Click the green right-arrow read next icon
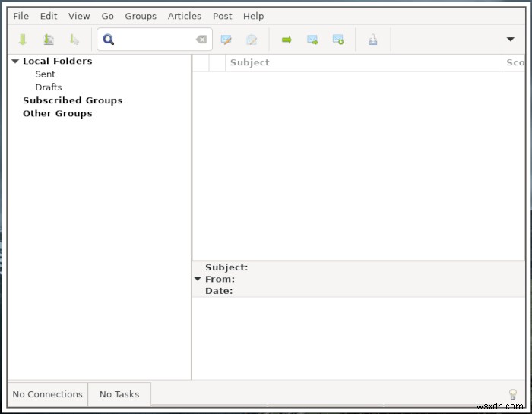The image size is (532, 414). [287, 40]
